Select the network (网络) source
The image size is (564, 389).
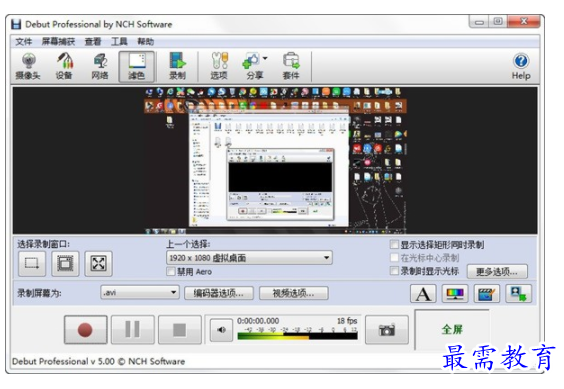click(100, 66)
